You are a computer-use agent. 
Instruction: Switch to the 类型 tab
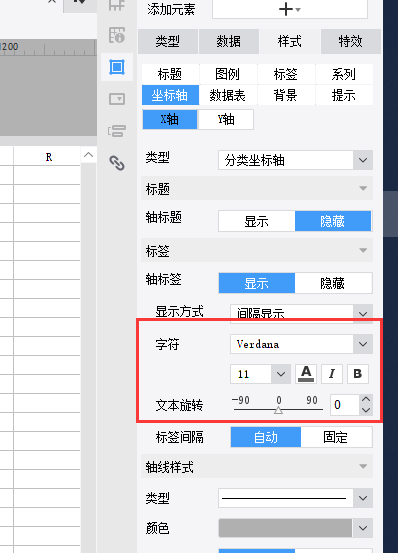tap(168, 41)
